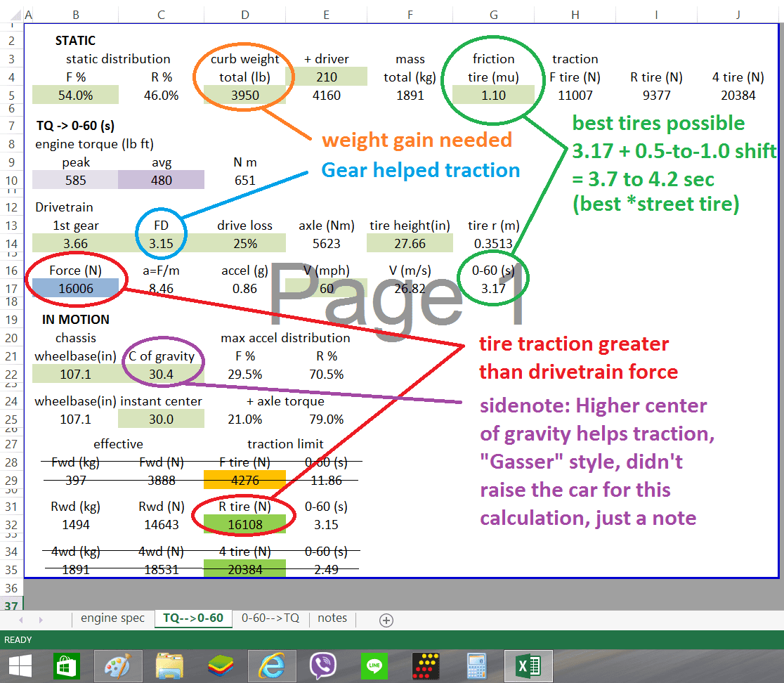Click center of gravity cell 30.4
The width and height of the screenshot is (784, 683).
pos(161,374)
